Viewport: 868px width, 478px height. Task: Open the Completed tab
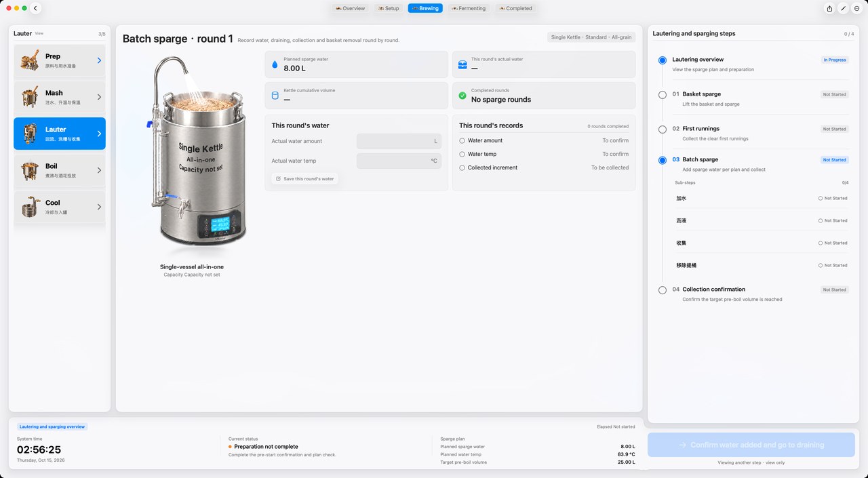[515, 8]
